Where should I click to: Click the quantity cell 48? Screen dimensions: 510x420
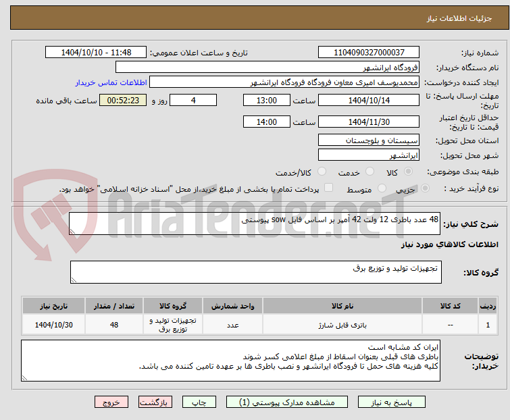(x=114, y=324)
